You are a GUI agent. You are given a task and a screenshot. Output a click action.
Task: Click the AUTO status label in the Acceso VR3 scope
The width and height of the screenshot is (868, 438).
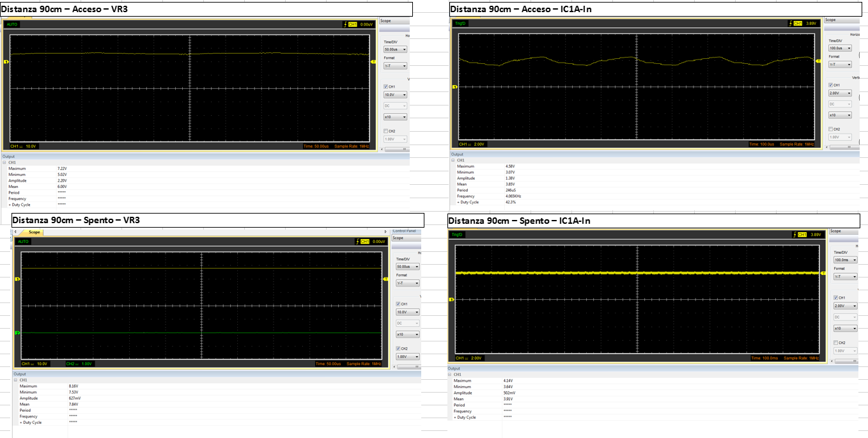point(12,24)
